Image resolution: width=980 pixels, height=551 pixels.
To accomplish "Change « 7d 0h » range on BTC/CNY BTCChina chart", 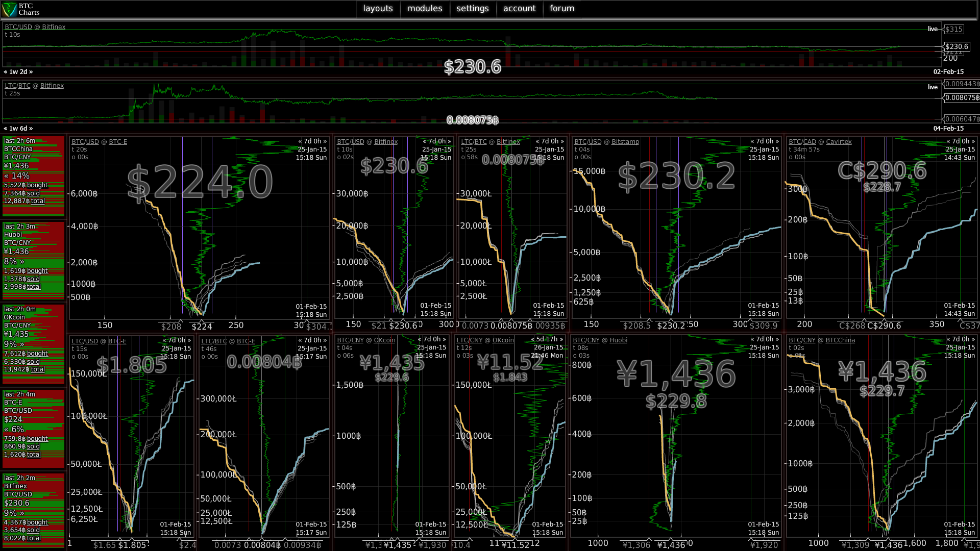I will 961,339.
